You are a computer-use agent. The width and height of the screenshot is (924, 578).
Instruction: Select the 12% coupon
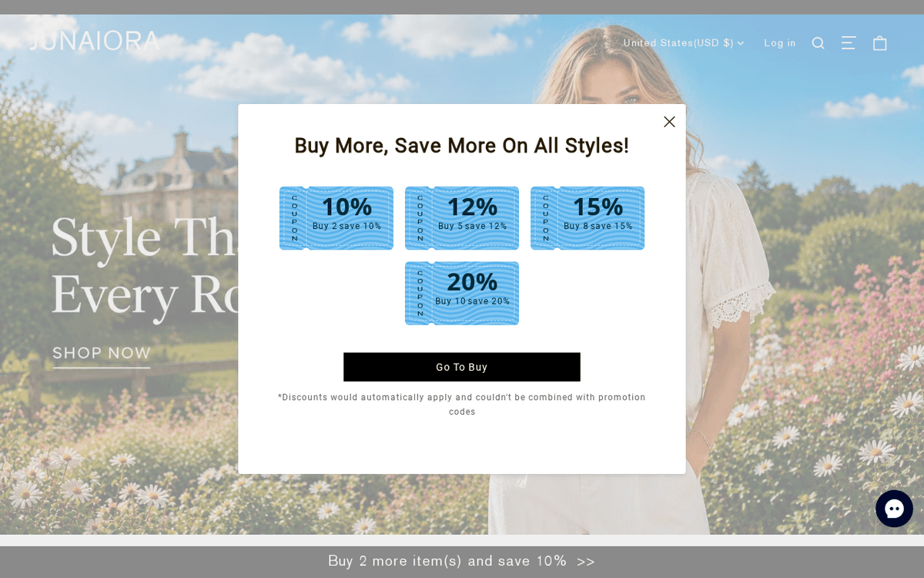coord(462,218)
